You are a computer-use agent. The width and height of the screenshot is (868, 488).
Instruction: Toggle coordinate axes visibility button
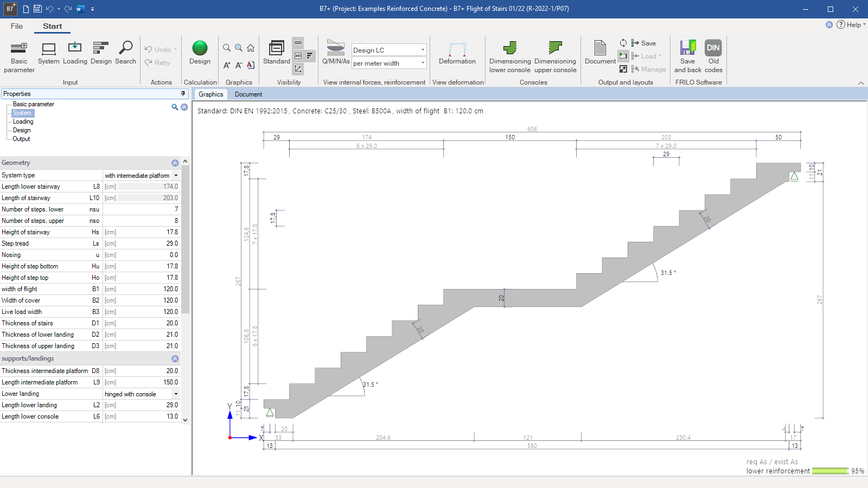click(298, 69)
